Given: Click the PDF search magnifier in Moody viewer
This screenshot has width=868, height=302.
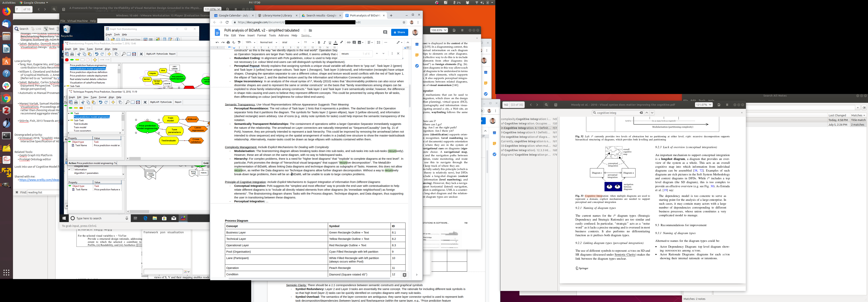Looking at the screenshot, I should tap(546, 105).
